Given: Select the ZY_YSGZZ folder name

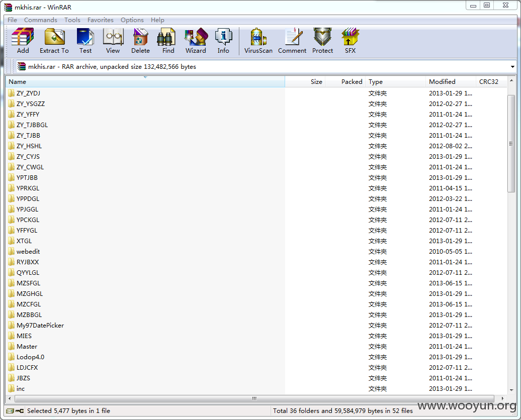Looking at the screenshot, I should pyautogui.click(x=31, y=104).
